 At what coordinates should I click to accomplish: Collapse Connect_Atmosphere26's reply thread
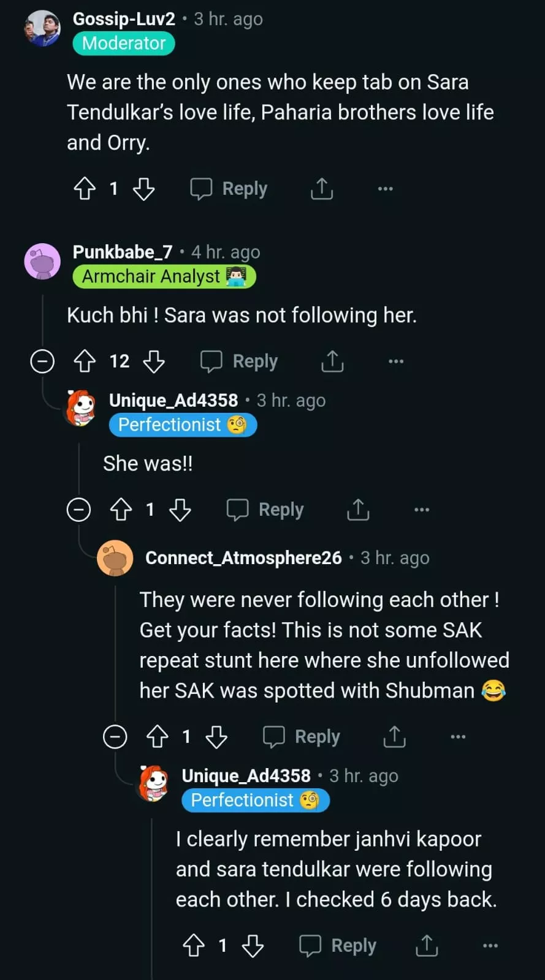click(x=115, y=737)
